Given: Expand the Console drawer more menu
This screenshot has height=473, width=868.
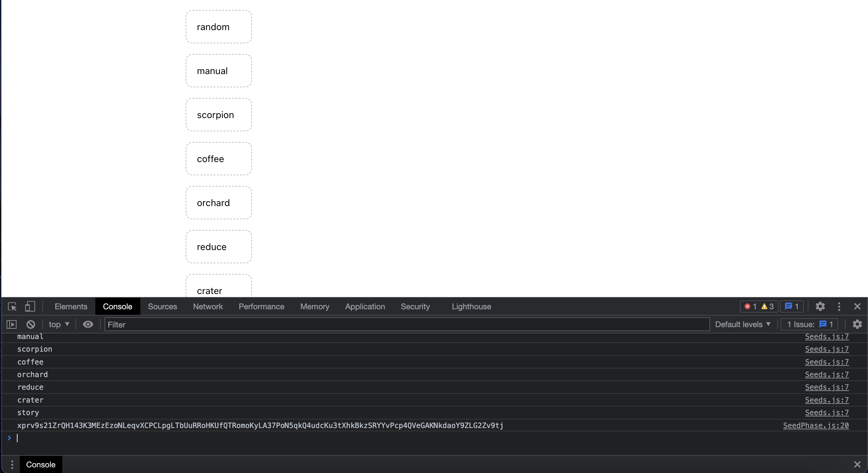Looking at the screenshot, I should [x=12, y=464].
